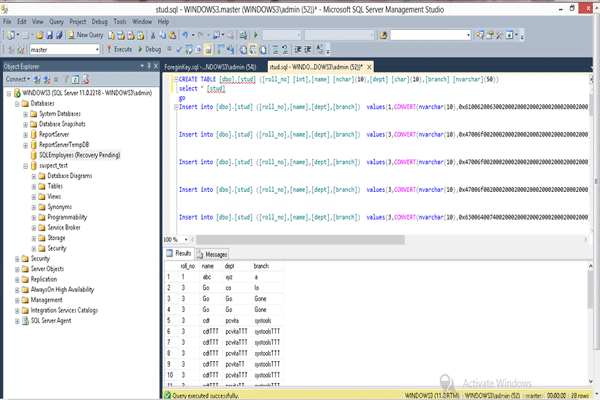Screen dimensions: 600x400
Task: Select the Programmability folder
Action: (x=67, y=217)
